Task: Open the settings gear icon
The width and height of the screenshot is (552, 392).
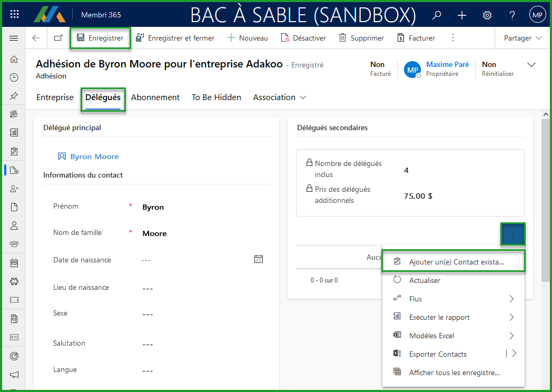Action: [487, 15]
